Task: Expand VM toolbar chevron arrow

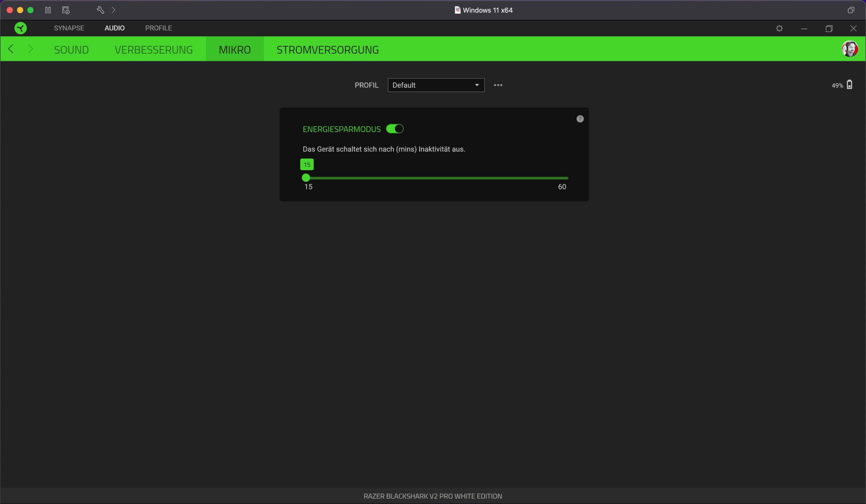Action: coord(113,10)
